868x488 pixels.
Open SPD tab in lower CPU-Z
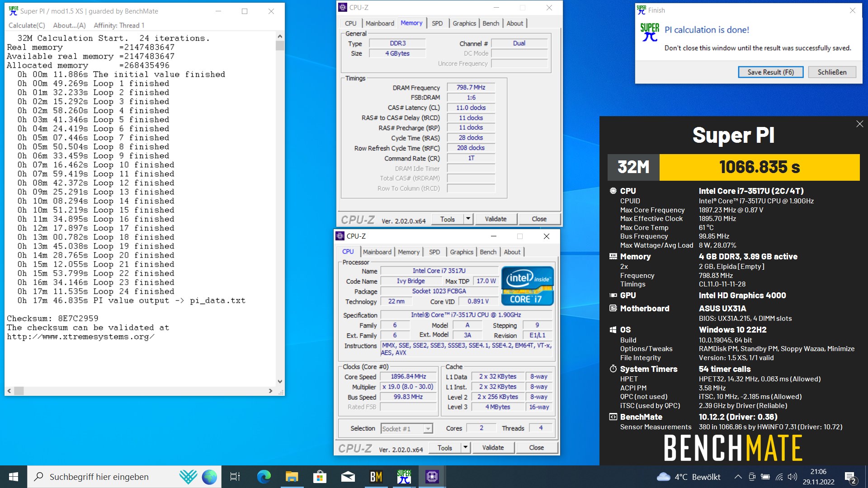434,252
